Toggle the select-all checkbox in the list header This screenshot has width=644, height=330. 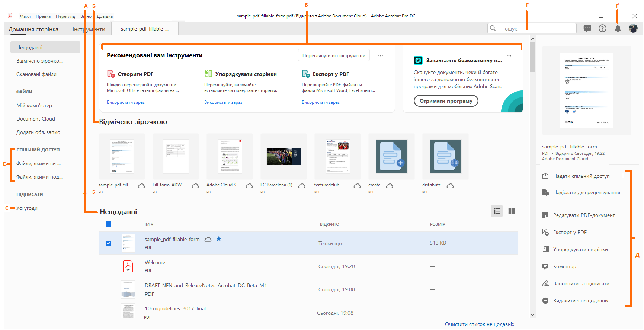pos(109,224)
